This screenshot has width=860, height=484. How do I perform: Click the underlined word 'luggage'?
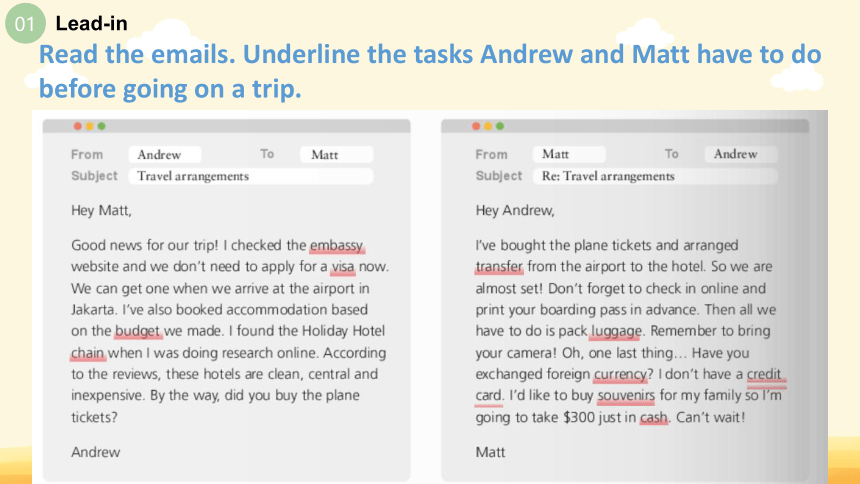click(616, 331)
